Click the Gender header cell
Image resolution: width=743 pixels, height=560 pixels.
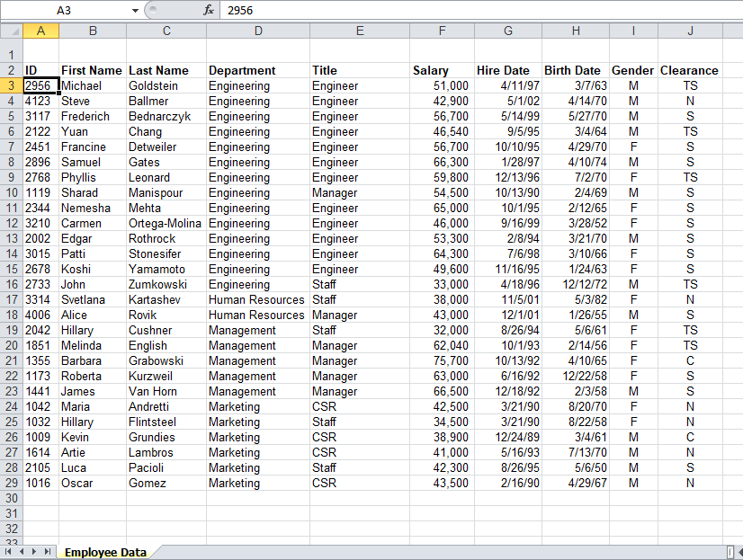(x=633, y=70)
